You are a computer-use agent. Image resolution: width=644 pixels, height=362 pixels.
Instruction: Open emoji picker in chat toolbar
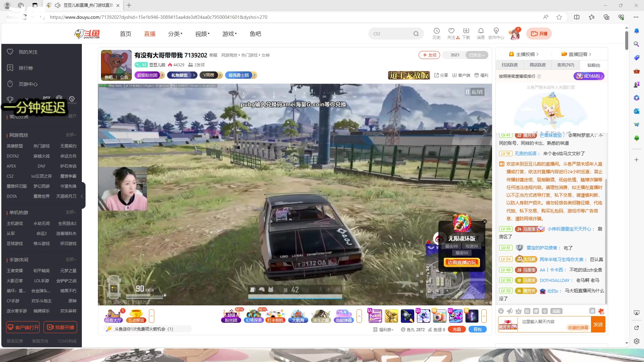click(501, 311)
